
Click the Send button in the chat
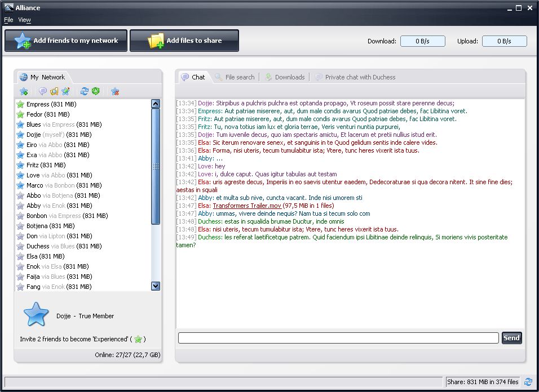511,338
